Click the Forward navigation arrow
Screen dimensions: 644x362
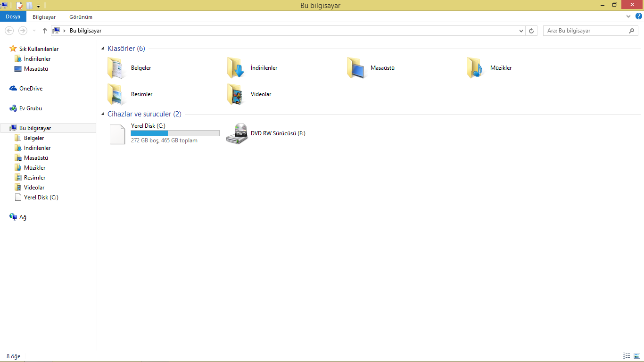click(23, 31)
